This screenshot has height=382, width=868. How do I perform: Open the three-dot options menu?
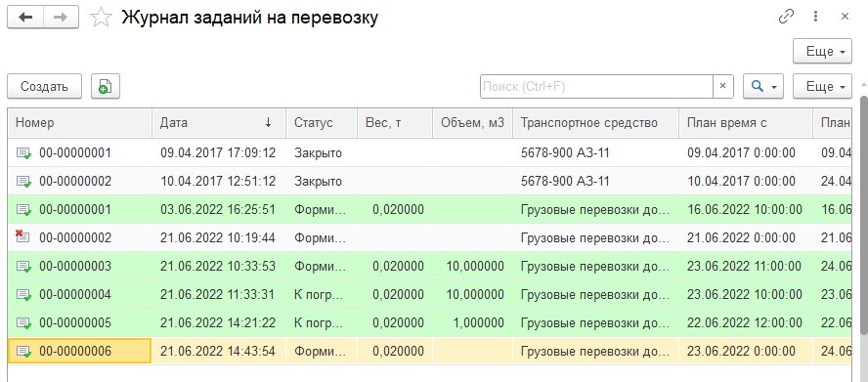tap(815, 18)
